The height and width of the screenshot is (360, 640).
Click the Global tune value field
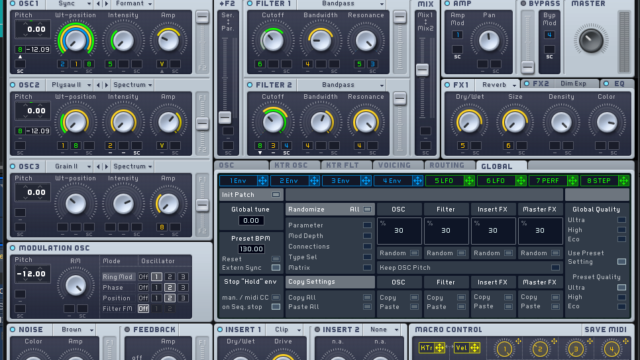point(251,220)
